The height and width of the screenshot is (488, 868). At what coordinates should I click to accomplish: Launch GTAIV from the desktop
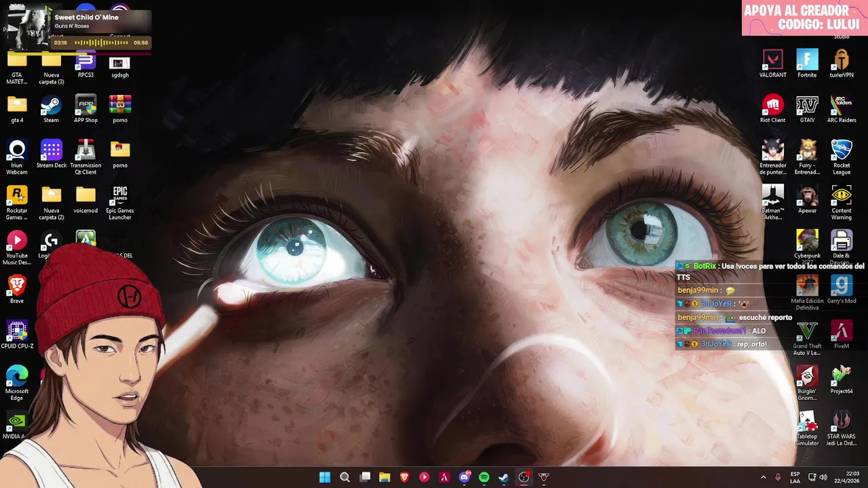coord(807,109)
